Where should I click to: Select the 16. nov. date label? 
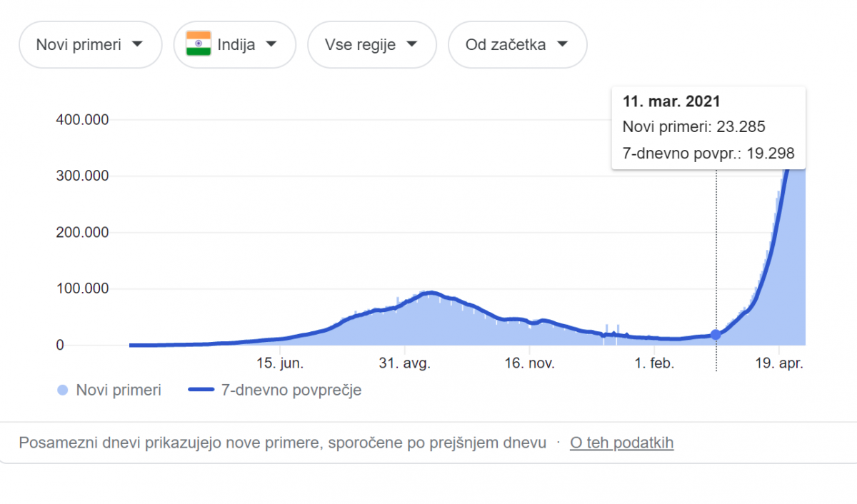tap(529, 364)
